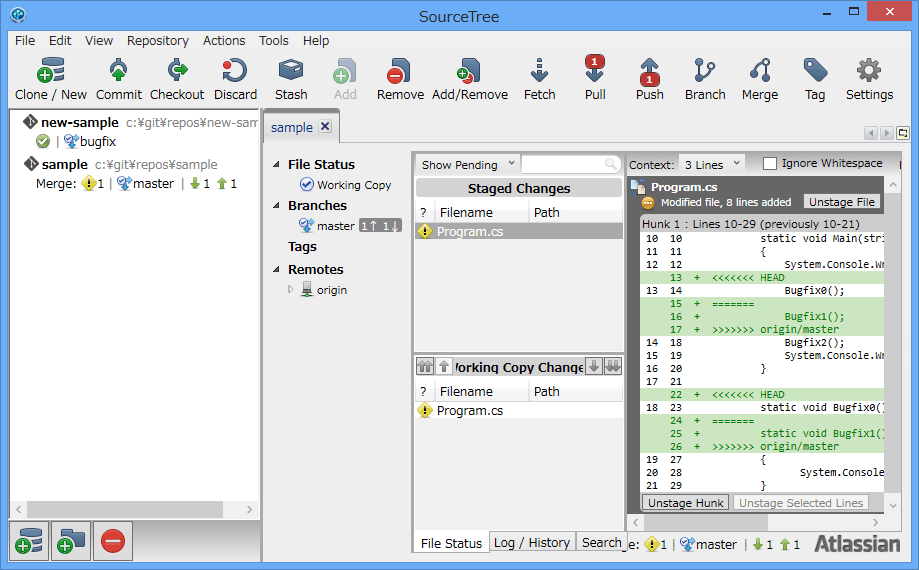
Task: Switch to the Search tab
Action: [601, 542]
